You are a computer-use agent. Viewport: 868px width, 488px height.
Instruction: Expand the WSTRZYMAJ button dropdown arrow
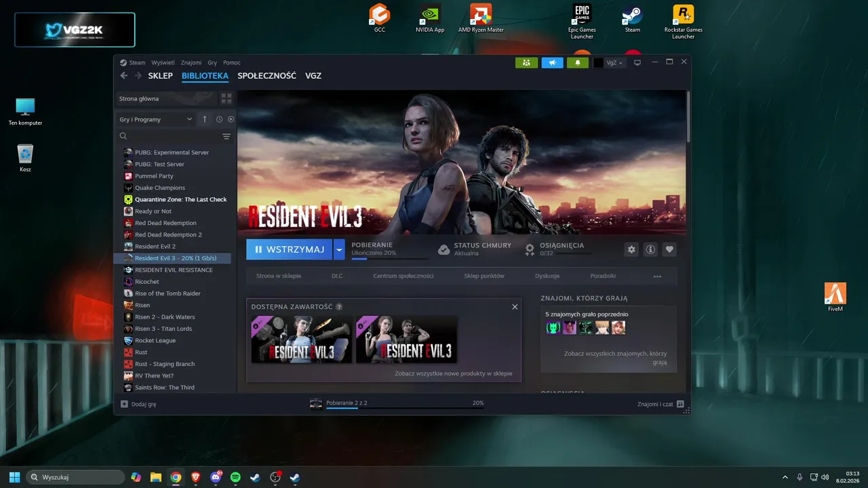(339, 249)
